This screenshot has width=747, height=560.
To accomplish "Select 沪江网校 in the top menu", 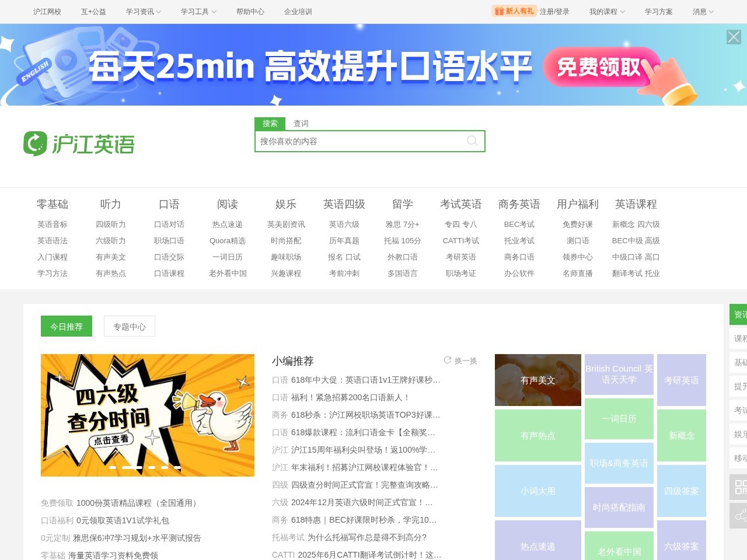I will pos(47,11).
